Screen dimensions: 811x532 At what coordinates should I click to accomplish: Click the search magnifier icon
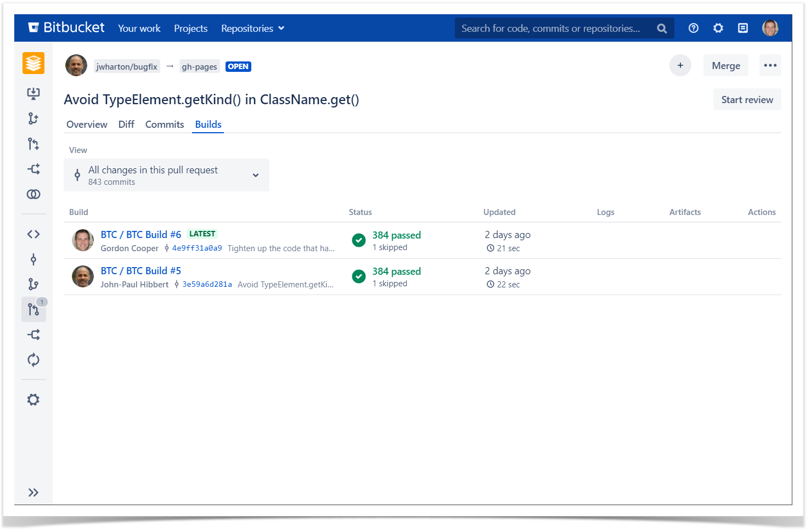pyautogui.click(x=662, y=29)
